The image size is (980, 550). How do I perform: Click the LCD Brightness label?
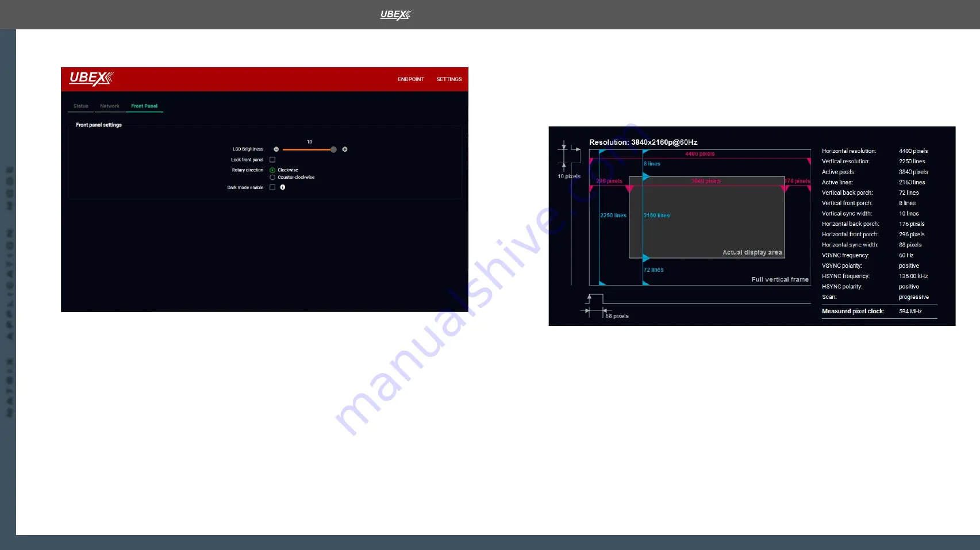coord(248,149)
